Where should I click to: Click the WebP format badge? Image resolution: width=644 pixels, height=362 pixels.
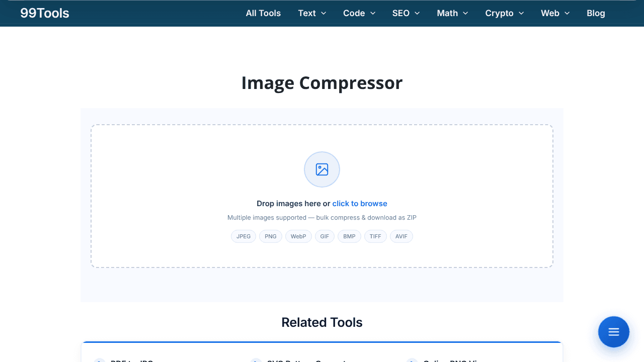click(298, 236)
